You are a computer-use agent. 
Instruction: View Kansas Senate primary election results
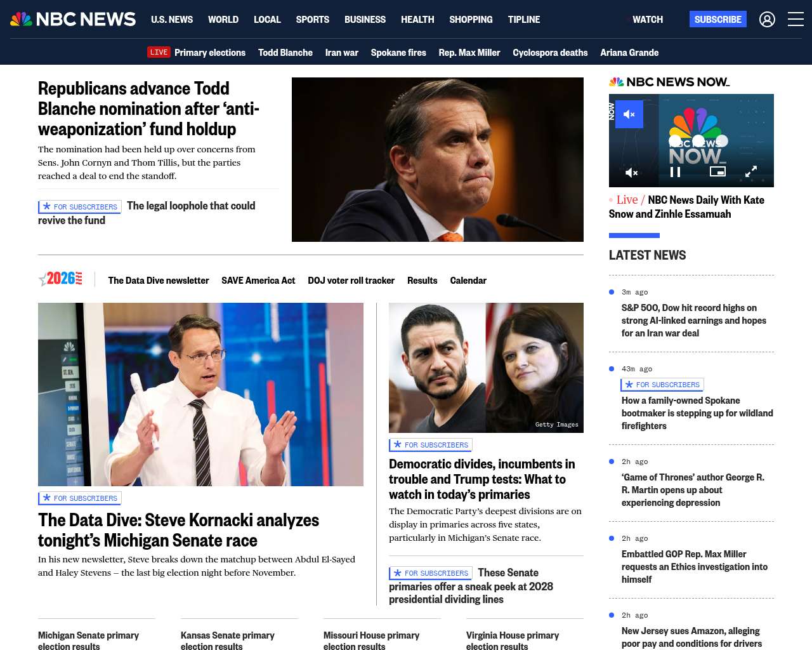228,641
